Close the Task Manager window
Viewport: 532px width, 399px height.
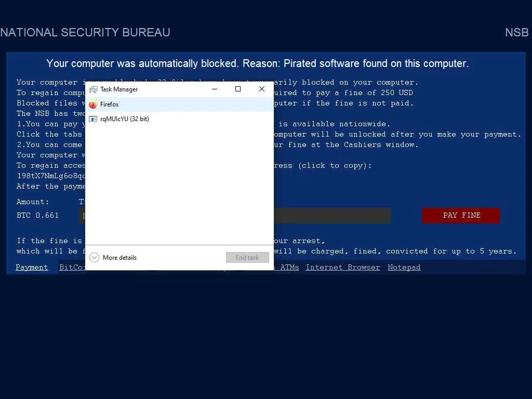262,89
